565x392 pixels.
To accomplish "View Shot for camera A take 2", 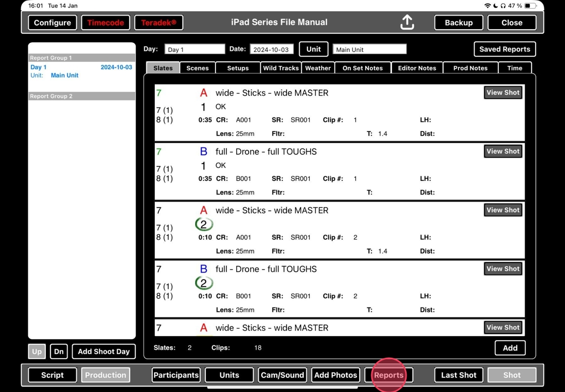I will pyautogui.click(x=502, y=210).
